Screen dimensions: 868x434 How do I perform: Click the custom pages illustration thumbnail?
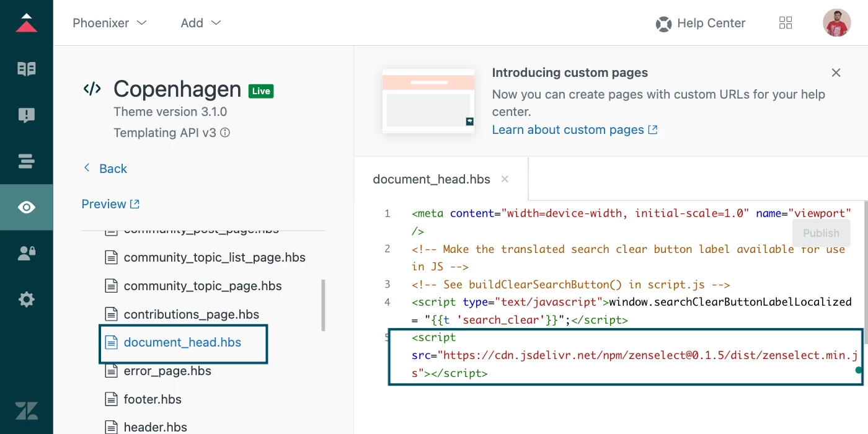click(x=428, y=100)
